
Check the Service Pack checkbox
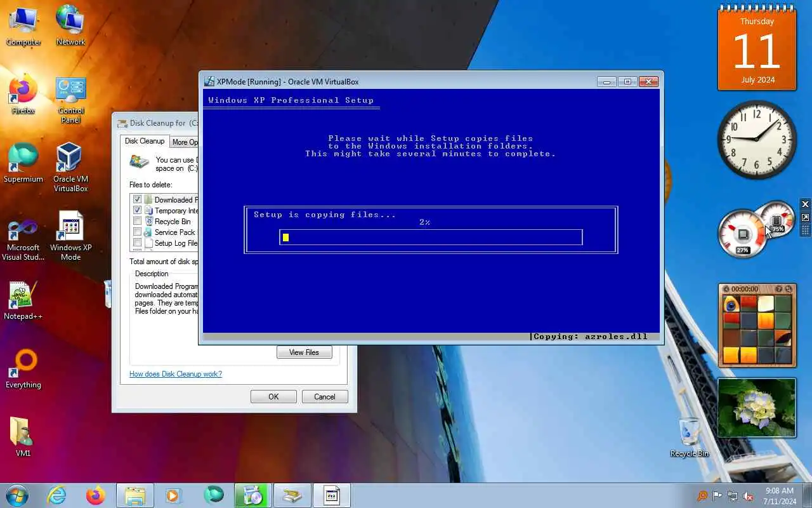[x=137, y=232]
